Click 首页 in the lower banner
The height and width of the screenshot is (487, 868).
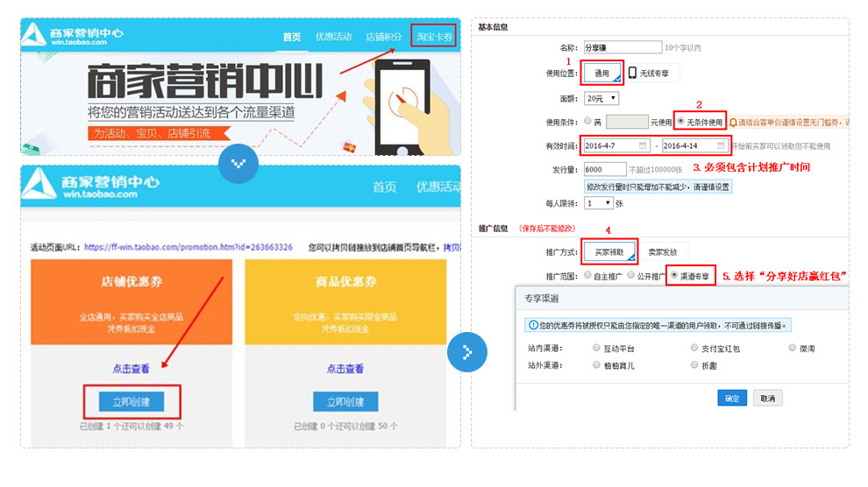coord(384,187)
